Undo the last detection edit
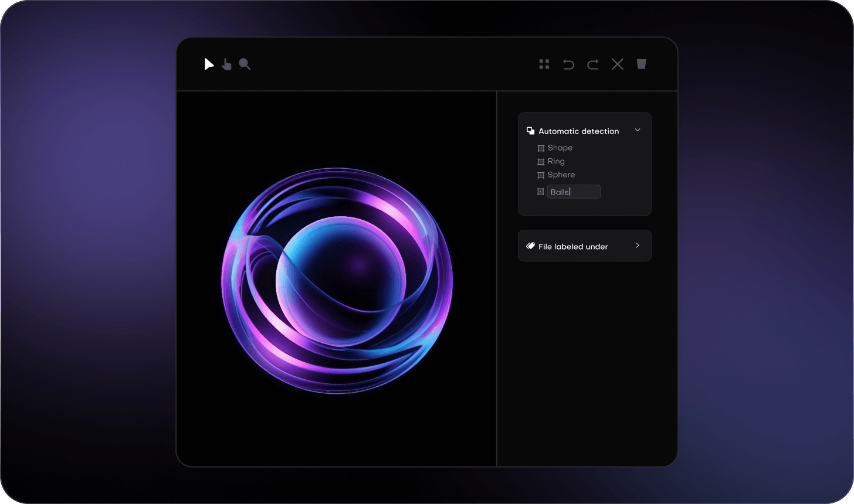Screen dimensions: 854x504 pos(568,64)
